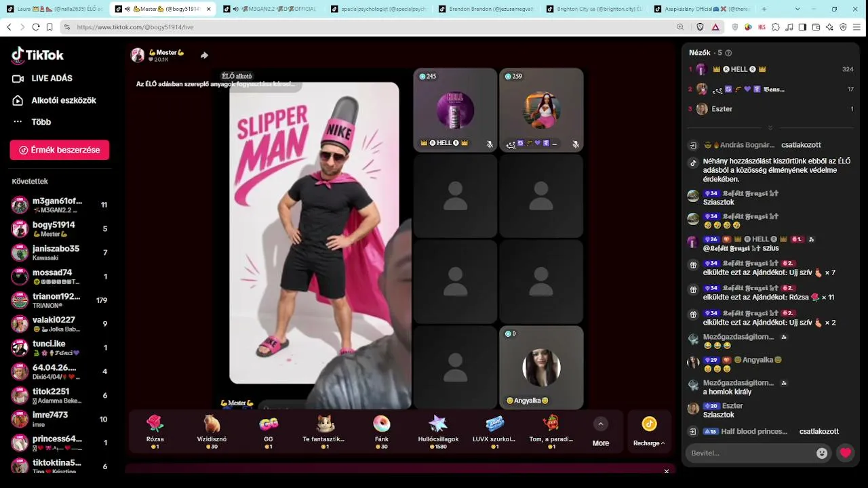Open the browser extensions puzzle icon

(x=776, y=27)
